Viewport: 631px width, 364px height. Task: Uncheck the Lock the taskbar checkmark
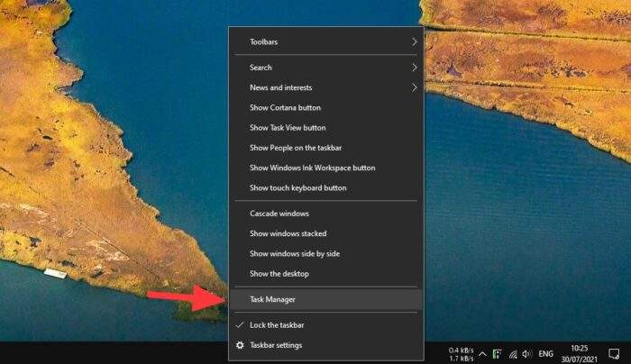tap(240, 325)
